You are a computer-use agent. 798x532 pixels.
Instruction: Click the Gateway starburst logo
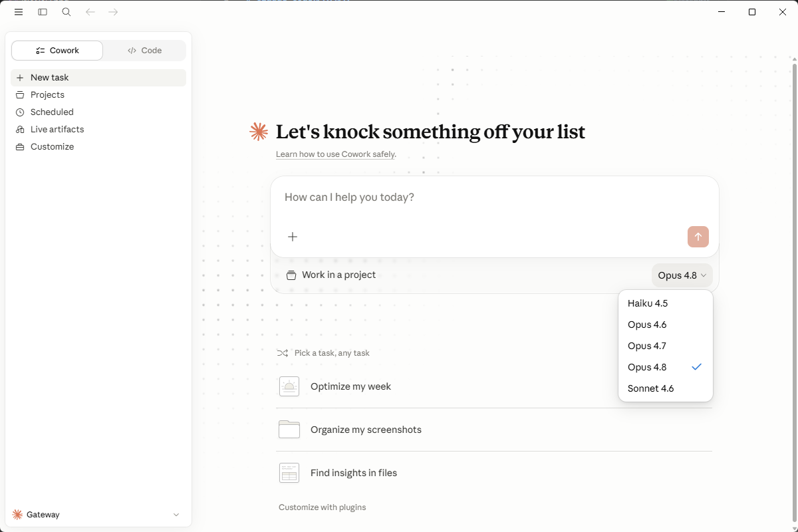(18, 515)
